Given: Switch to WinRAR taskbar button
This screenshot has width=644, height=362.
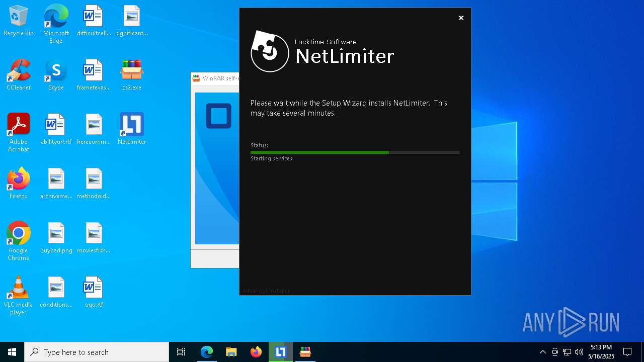Looking at the screenshot, I should (x=305, y=352).
